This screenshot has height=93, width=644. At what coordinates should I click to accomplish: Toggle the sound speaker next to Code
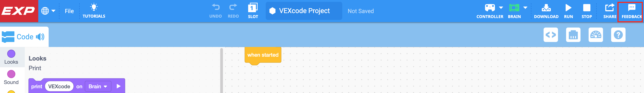coord(40,37)
